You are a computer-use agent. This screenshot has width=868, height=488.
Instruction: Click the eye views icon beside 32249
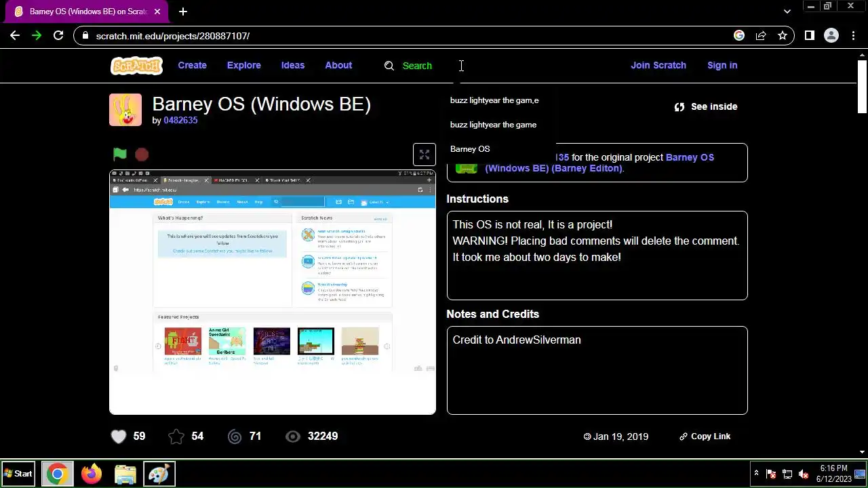293,436
